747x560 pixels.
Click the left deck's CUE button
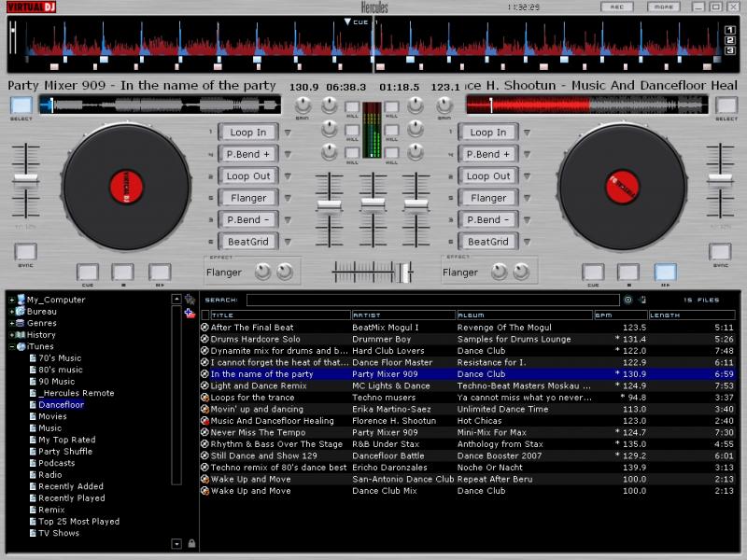click(88, 273)
